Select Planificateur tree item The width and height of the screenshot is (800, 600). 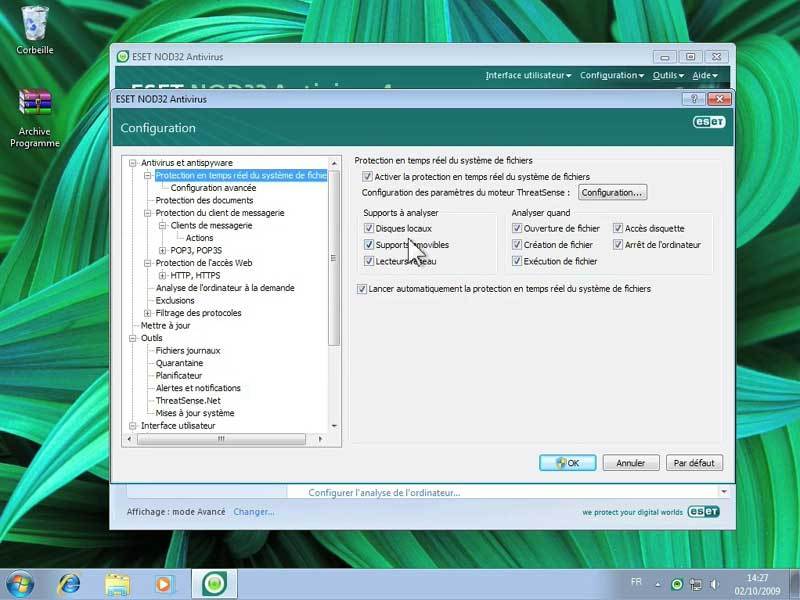point(179,376)
